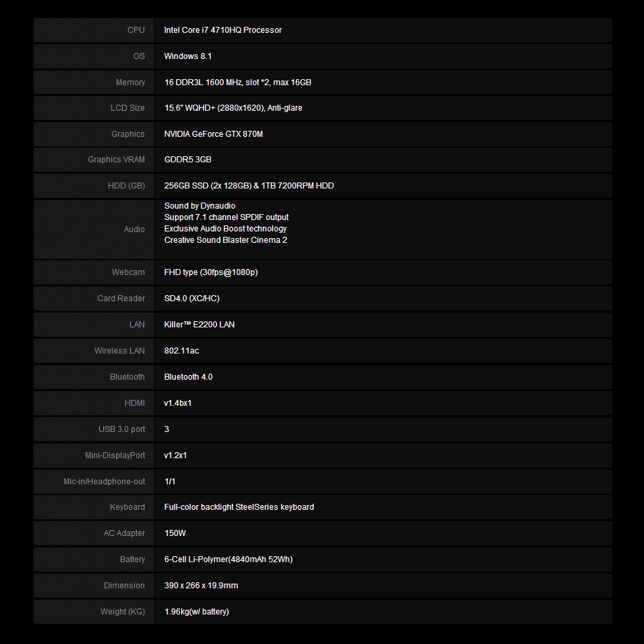
Task: Click the GDDR5 3GB VRAM value
Action: tap(188, 160)
